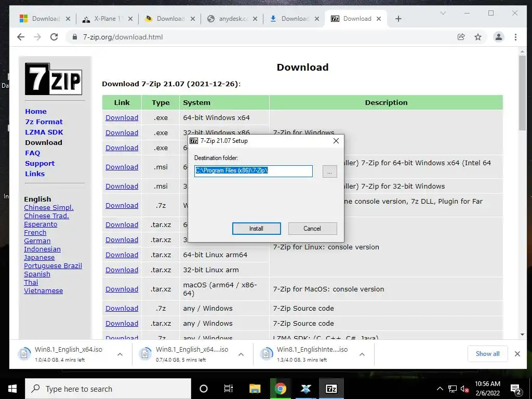The height and width of the screenshot is (399, 532).
Task: Click the page vertical scrollbar thumb
Action: click(522, 92)
